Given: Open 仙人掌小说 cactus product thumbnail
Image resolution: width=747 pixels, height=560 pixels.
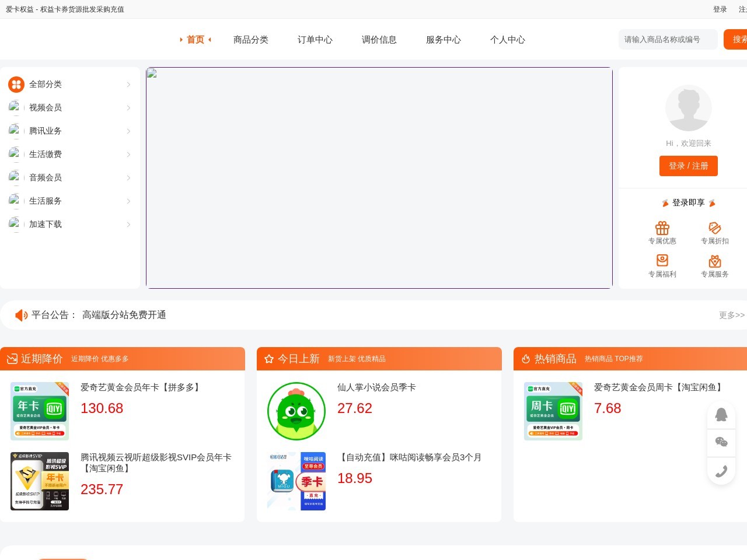Looking at the screenshot, I should [x=296, y=411].
